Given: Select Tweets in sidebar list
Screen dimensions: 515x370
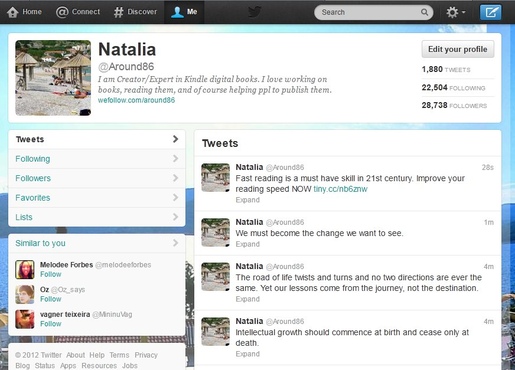Looking at the screenshot, I should tap(97, 139).
